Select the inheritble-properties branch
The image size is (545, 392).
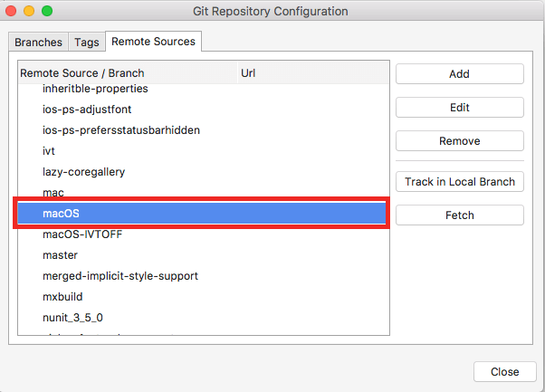pos(95,89)
